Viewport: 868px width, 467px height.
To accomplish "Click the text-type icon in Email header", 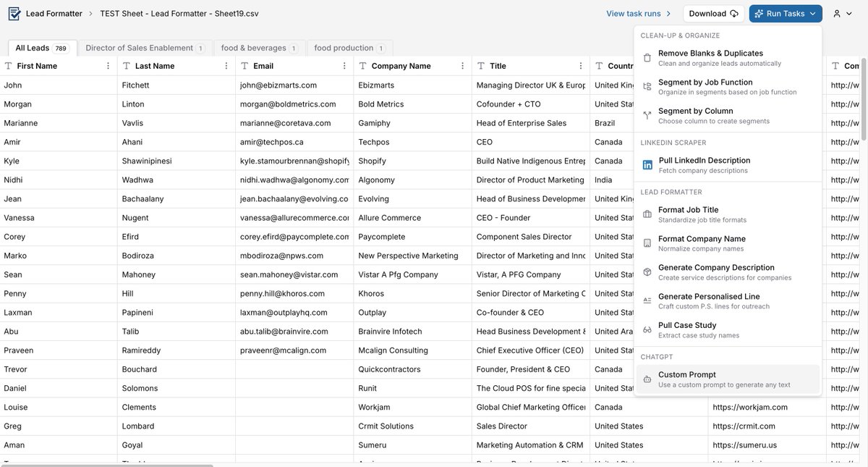I will [244, 66].
